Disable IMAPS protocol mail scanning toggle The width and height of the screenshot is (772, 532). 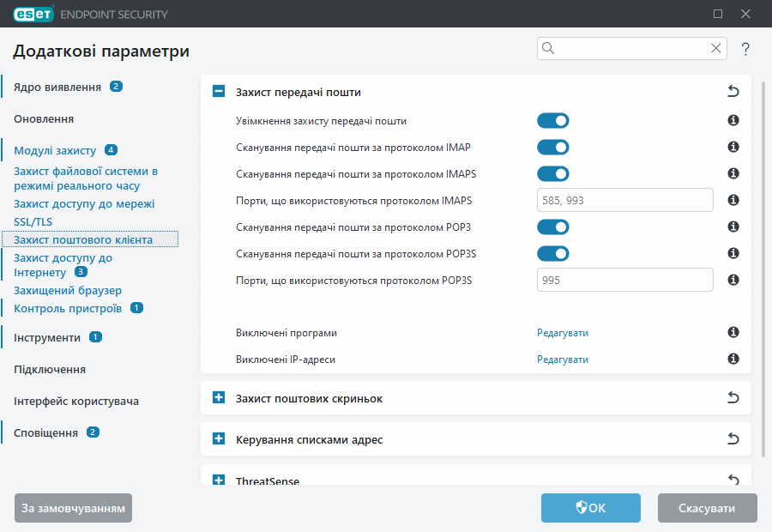click(553, 174)
